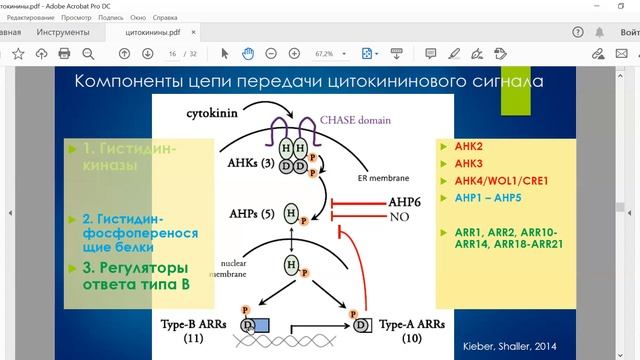Open the Подпись menu
The height and width of the screenshot is (360, 640).
pyautogui.click(x=111, y=18)
